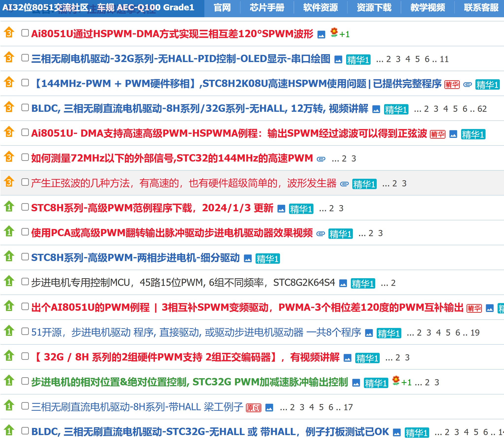
Task: Tick checkbox for 步进电机专用控制MCU thread
Action: coord(25,281)
